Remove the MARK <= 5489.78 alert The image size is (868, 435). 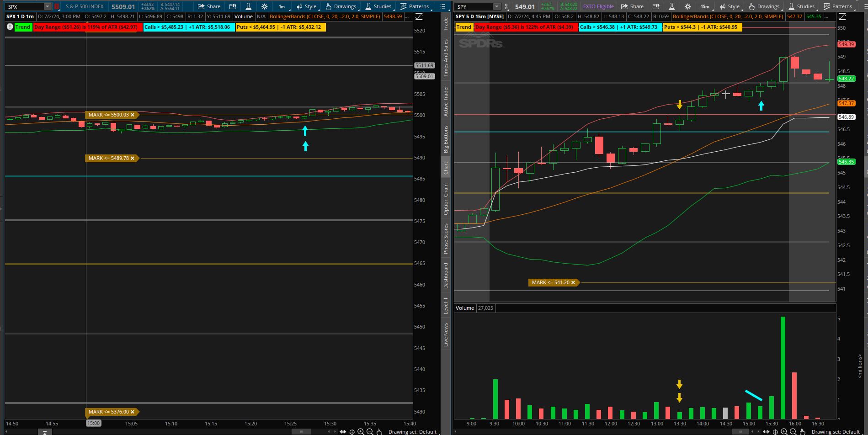click(x=133, y=158)
